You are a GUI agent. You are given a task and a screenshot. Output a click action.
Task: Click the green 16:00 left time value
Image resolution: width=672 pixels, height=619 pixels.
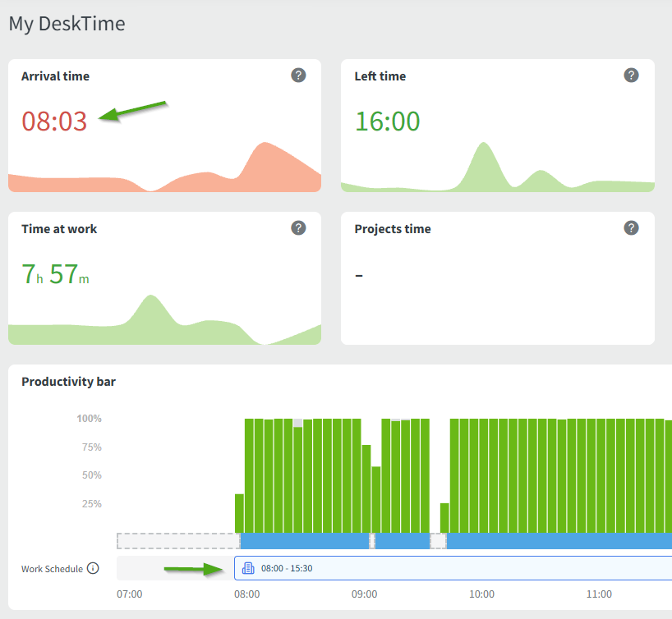(387, 122)
